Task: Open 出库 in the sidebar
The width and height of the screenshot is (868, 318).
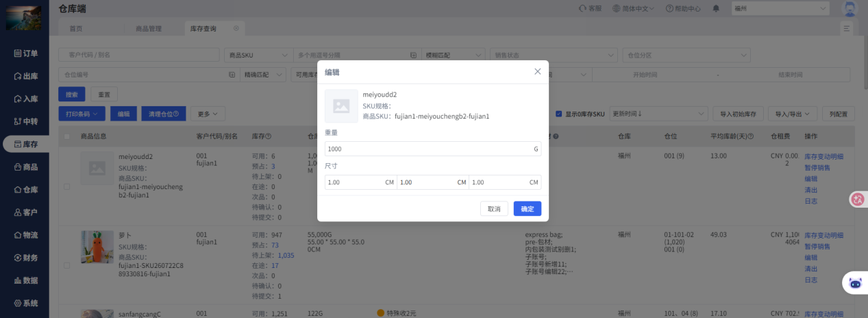Action: [25, 76]
